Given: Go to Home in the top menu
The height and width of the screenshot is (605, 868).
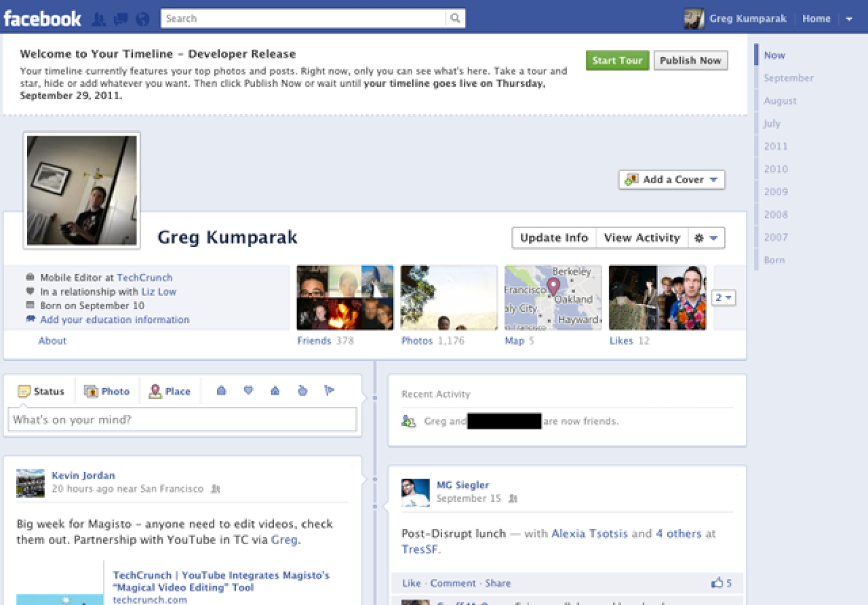Looking at the screenshot, I should [816, 18].
